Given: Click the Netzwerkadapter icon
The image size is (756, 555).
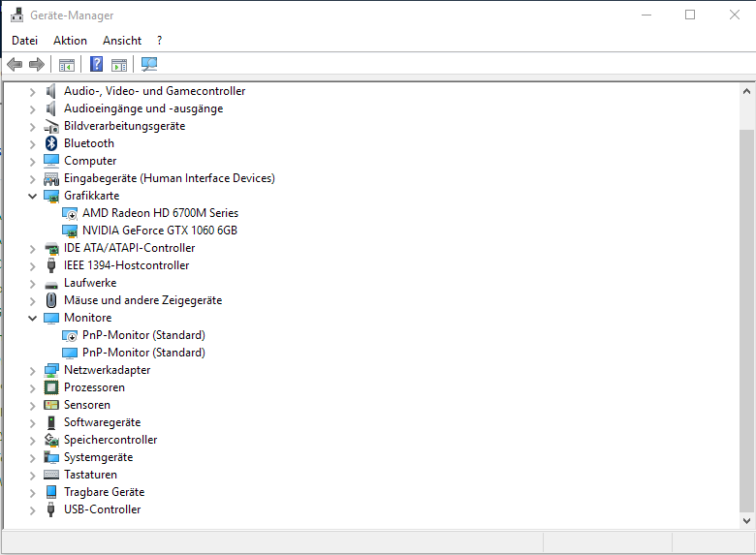Looking at the screenshot, I should [51, 370].
